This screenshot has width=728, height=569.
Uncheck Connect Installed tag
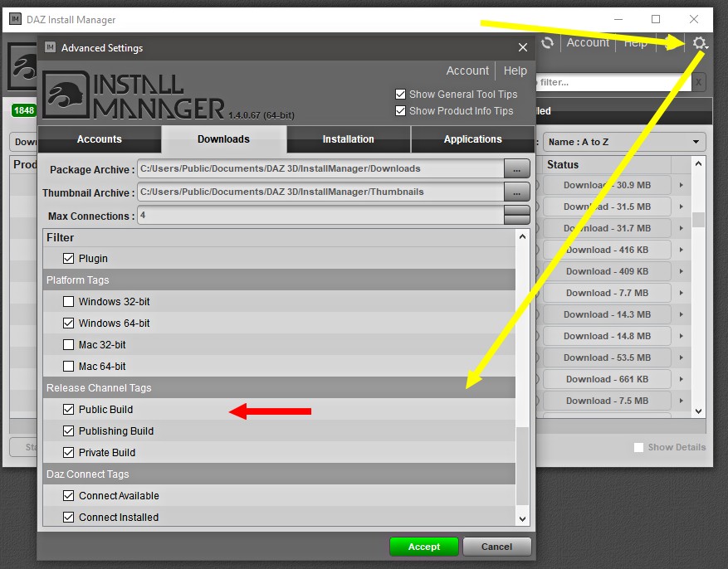coord(68,517)
